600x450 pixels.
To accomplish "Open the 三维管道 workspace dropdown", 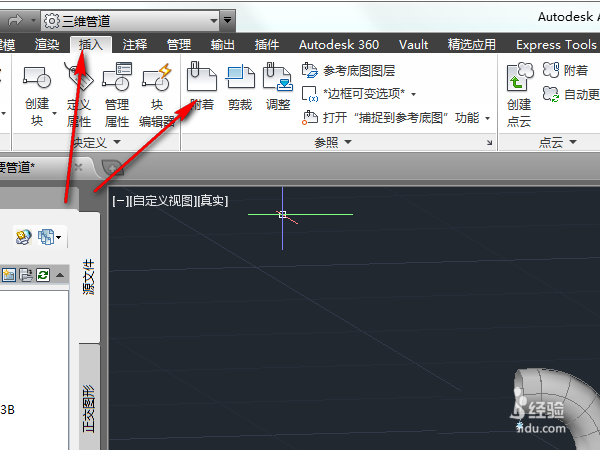I will pos(130,21).
